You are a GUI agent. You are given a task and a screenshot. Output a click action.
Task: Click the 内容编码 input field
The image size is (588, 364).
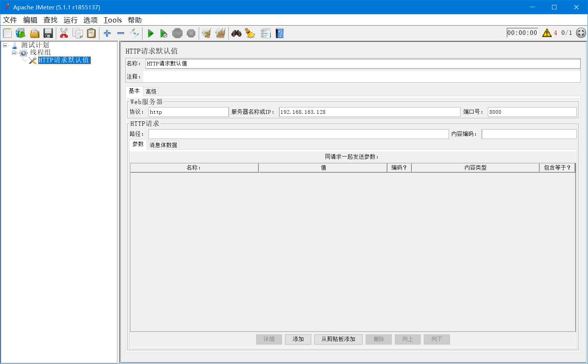529,134
